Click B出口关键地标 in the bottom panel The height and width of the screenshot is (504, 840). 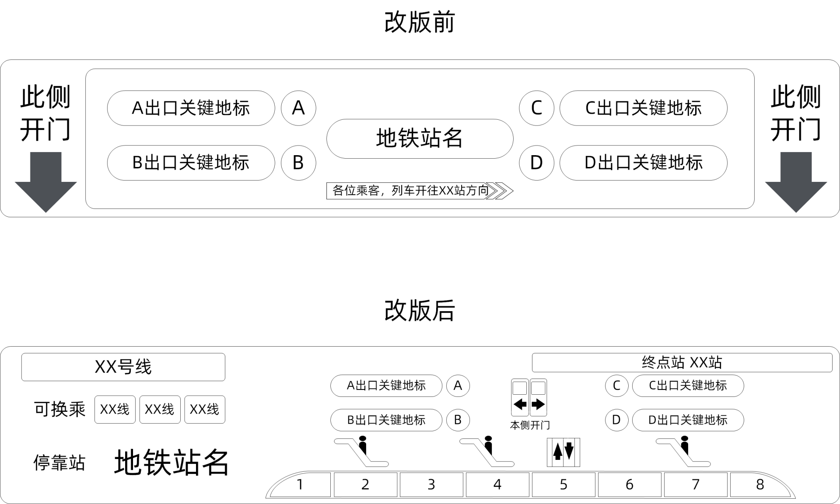[x=386, y=420]
